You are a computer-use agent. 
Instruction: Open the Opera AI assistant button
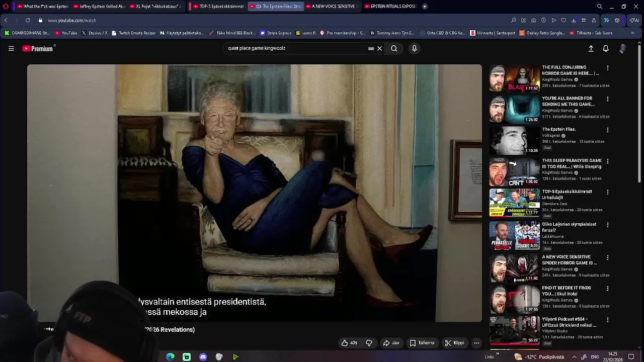634,20
